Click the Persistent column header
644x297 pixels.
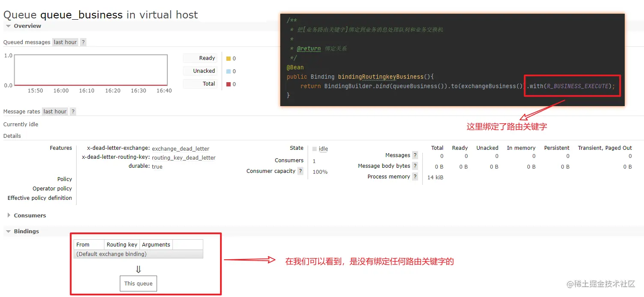coord(557,148)
